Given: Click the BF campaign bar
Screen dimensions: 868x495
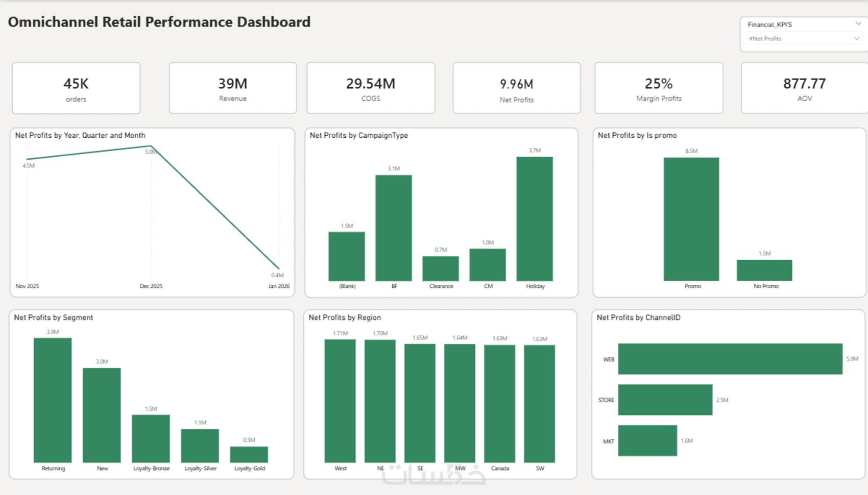Looking at the screenshot, I should (x=394, y=228).
